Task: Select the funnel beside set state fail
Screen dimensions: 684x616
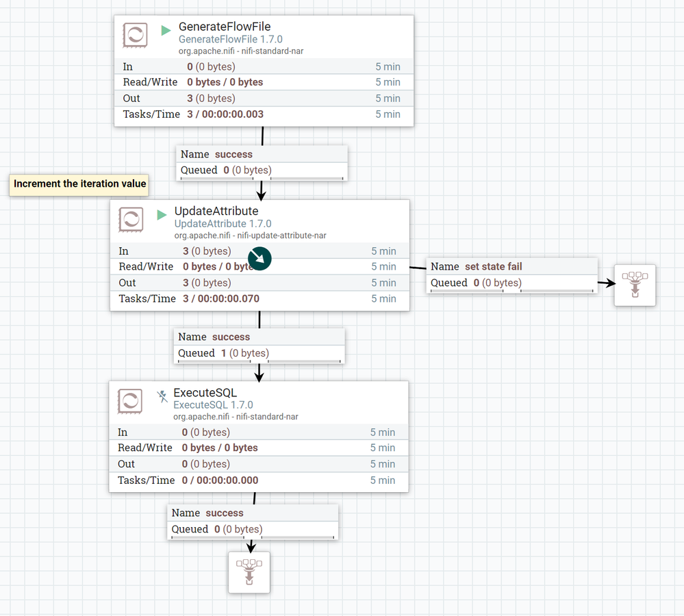Action: pyautogui.click(x=635, y=285)
